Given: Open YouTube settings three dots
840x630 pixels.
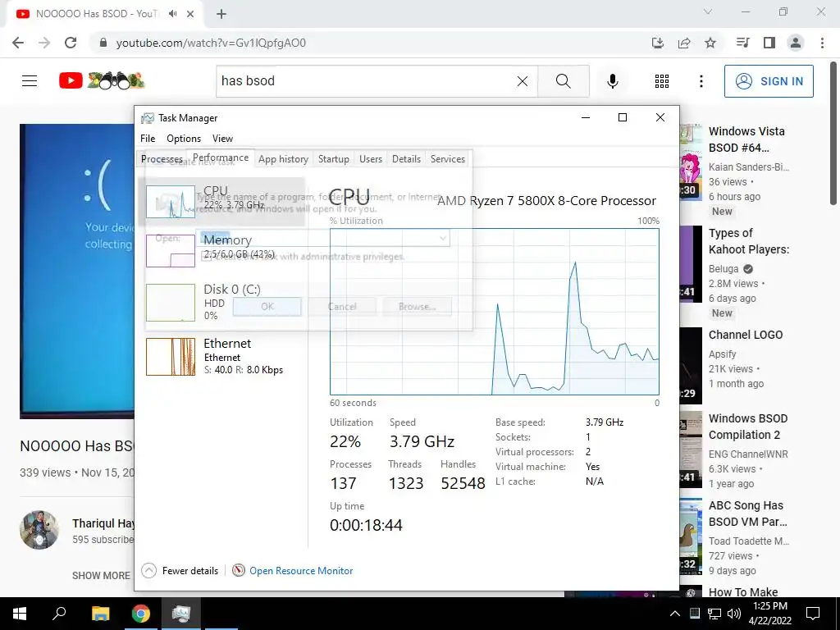Looking at the screenshot, I should click(701, 81).
